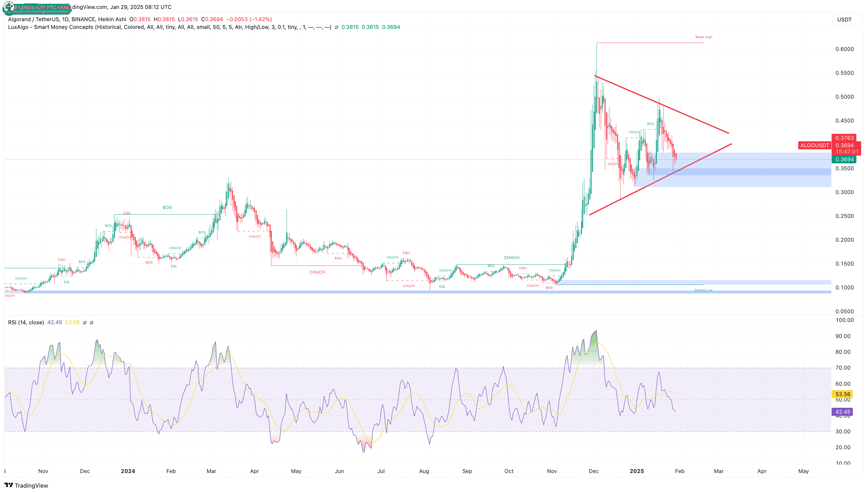Viewport: 868px width, 493px height.
Task: Click the 0.5000 price axis label
Action: coord(844,97)
